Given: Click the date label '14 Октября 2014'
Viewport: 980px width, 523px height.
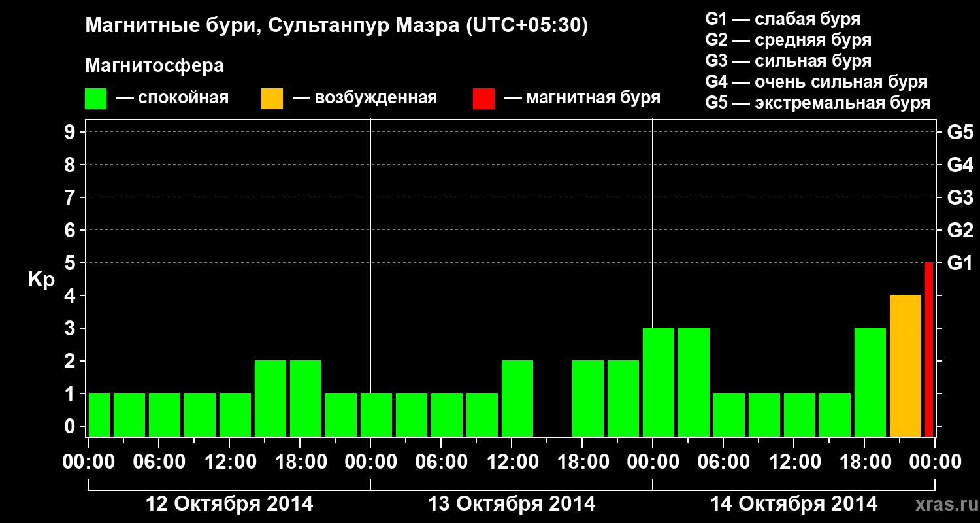Looking at the screenshot, I should pyautogui.click(x=794, y=504).
